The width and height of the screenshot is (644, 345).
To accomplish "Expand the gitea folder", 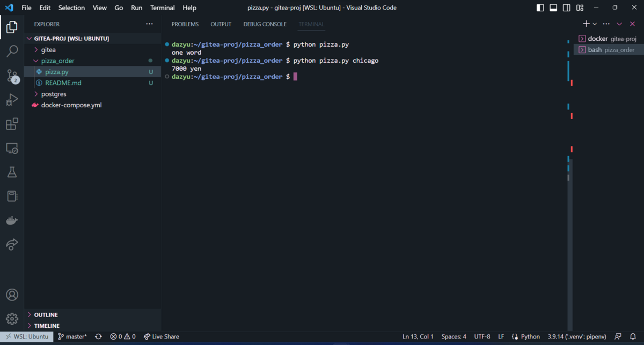I will click(x=92, y=49).
